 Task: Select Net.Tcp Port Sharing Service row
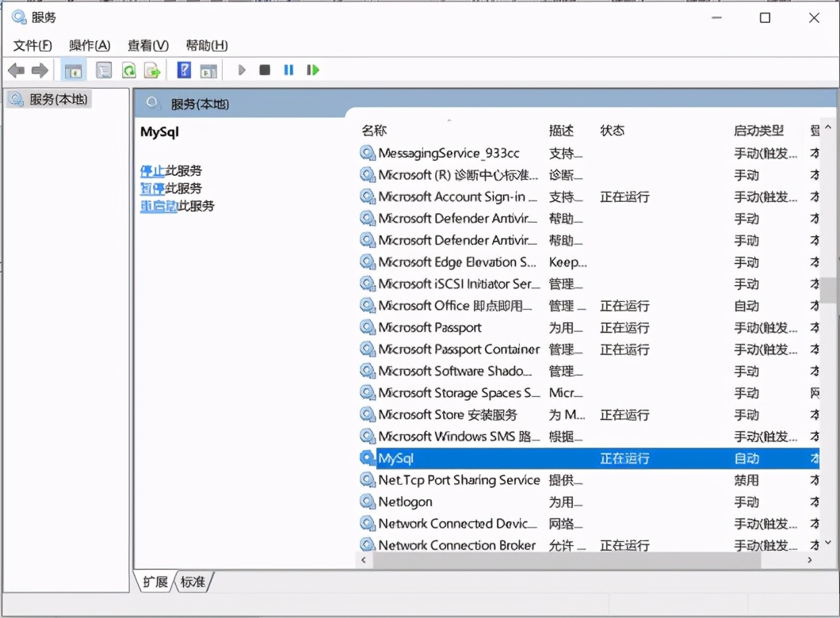pyautogui.click(x=589, y=480)
